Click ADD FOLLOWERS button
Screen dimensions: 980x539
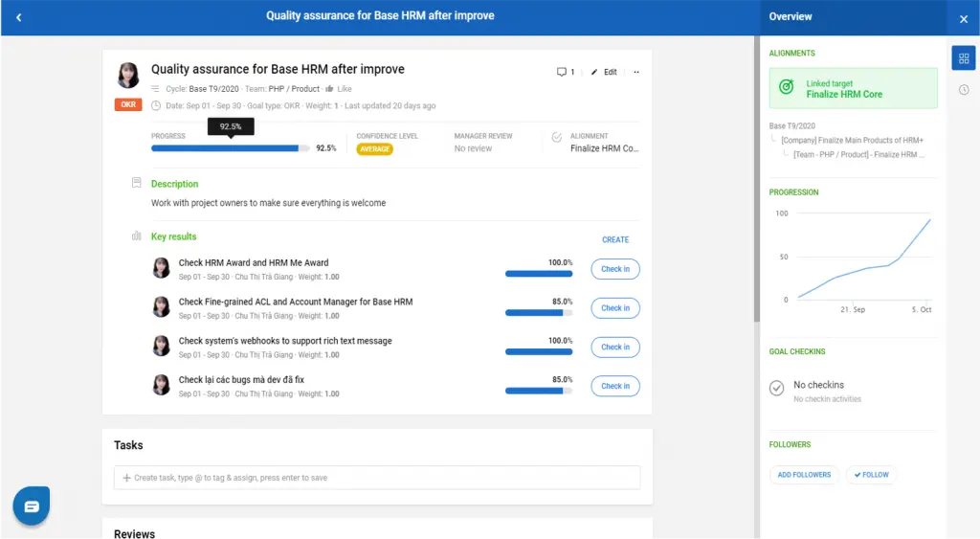coord(804,475)
